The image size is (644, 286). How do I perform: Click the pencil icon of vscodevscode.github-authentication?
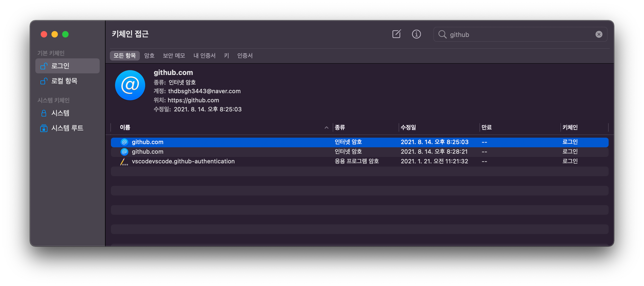(x=124, y=162)
